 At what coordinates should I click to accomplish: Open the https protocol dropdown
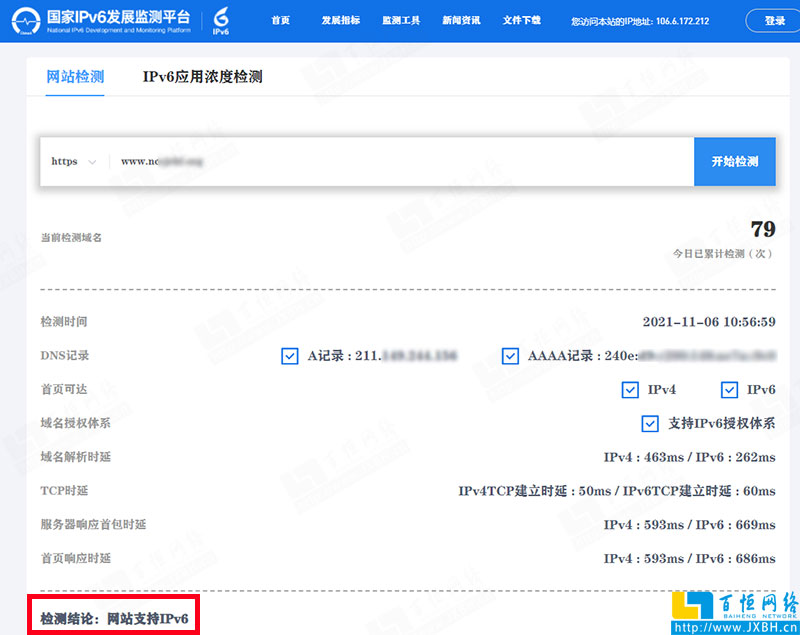[73, 161]
